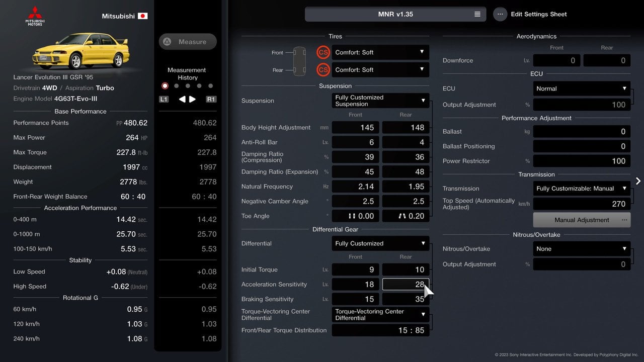Image resolution: width=644 pixels, height=362 pixels.
Task: Edit front Damping Ratio Expansion 45
Action: pos(355,172)
